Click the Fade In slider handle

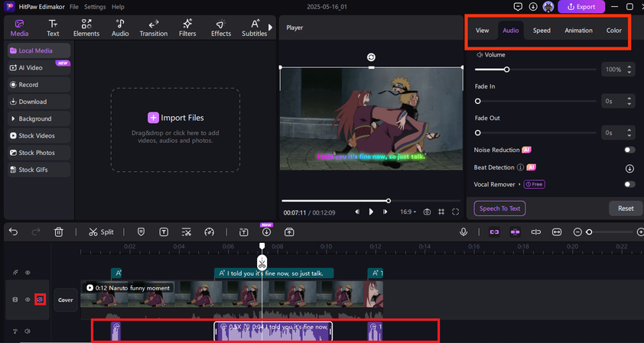pyautogui.click(x=478, y=101)
